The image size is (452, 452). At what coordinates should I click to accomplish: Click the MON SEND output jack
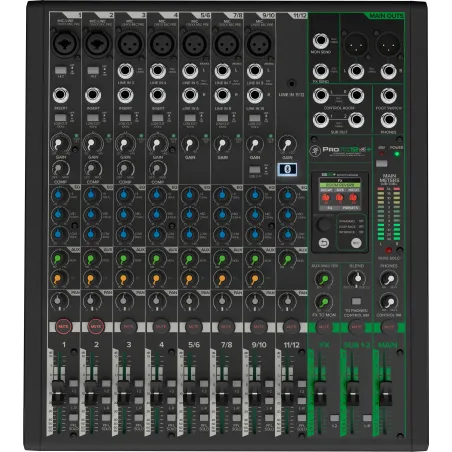click(x=321, y=41)
